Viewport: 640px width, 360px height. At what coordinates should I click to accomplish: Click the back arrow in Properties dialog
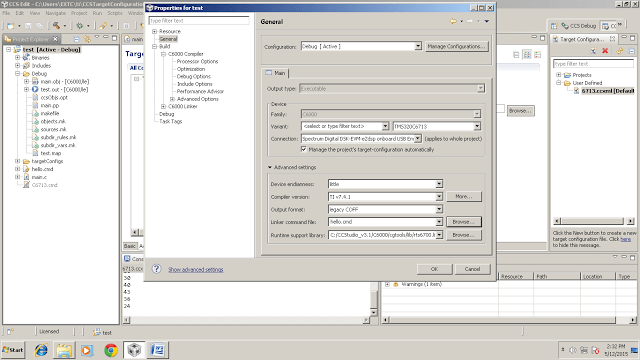coord(453,21)
